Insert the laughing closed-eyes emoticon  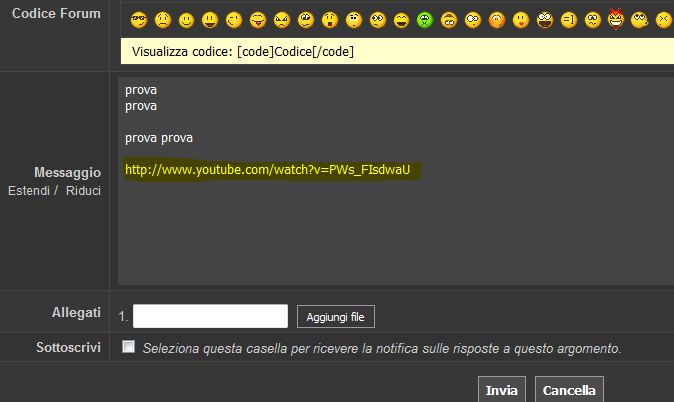pos(401,20)
